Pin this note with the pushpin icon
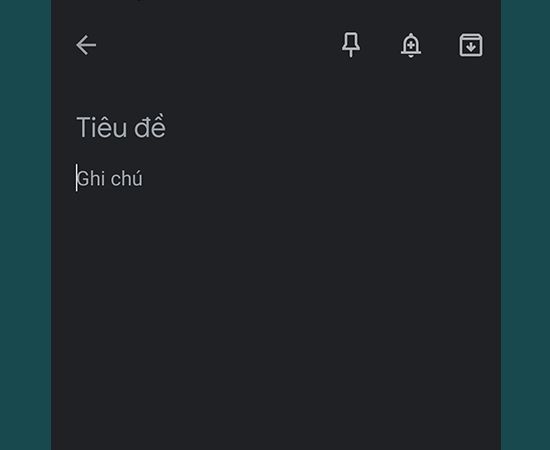Screen dimensions: 550x450 pos(351,45)
